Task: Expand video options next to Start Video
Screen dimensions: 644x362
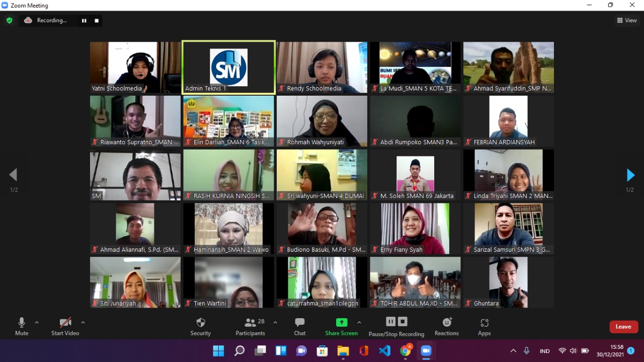Action: coord(83,322)
